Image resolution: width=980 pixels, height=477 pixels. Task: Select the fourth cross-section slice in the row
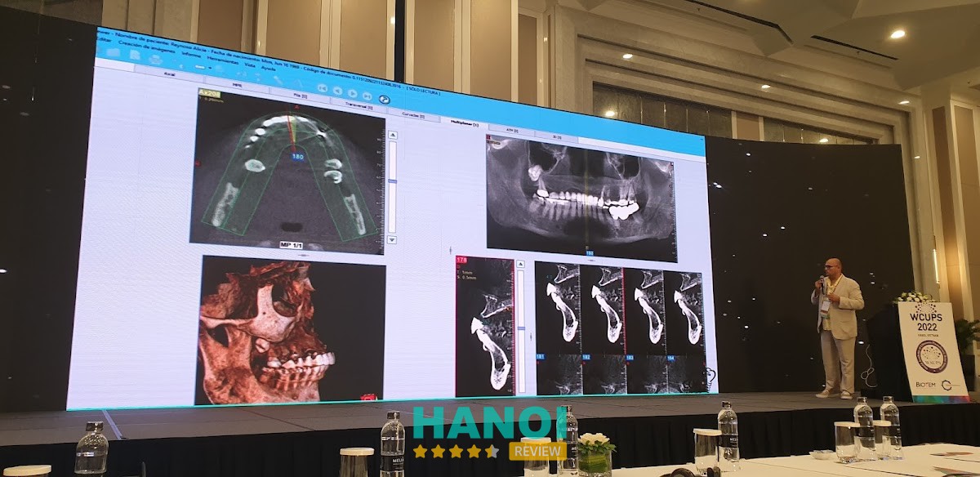(684, 313)
